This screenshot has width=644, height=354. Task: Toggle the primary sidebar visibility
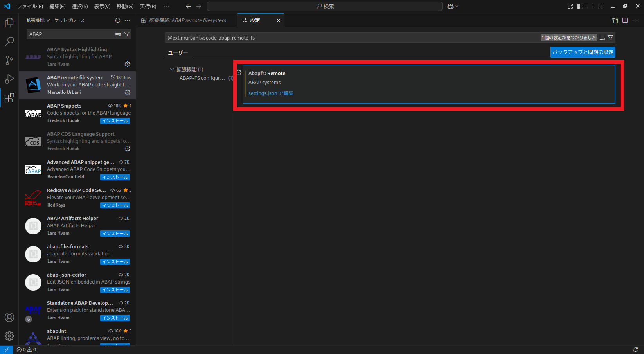[580, 6]
